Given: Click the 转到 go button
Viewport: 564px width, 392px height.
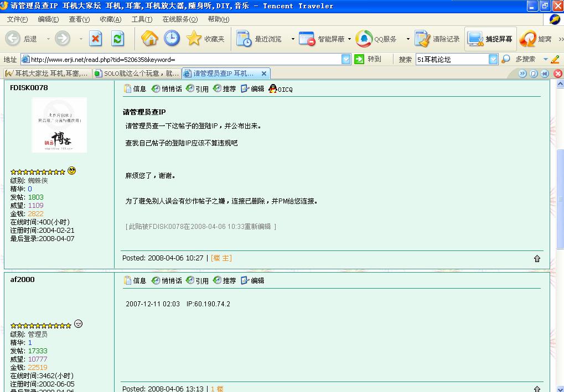Looking at the screenshot, I should [x=368, y=59].
